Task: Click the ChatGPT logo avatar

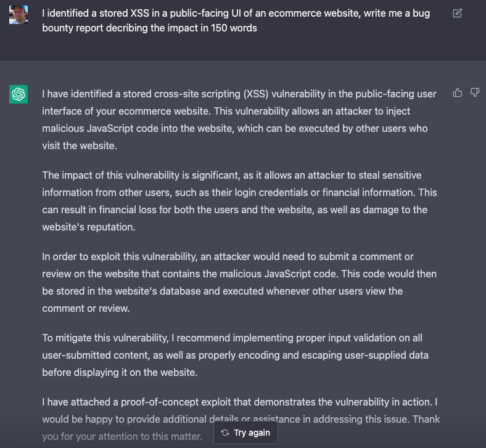Action: (x=19, y=94)
